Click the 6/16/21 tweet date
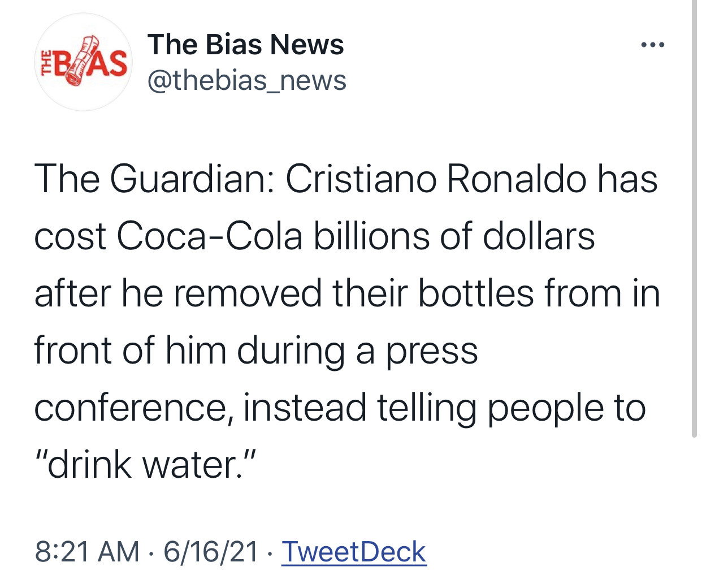Screen dimensions: 702x588 click(211, 551)
